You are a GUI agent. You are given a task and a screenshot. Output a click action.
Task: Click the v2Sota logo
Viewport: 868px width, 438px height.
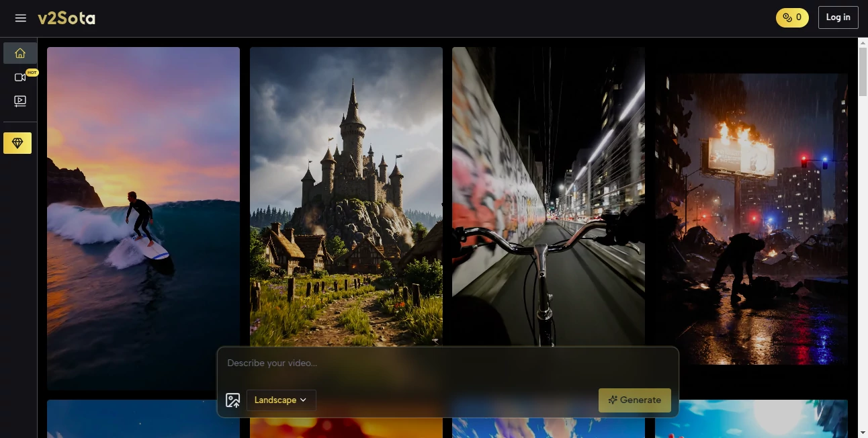67,18
